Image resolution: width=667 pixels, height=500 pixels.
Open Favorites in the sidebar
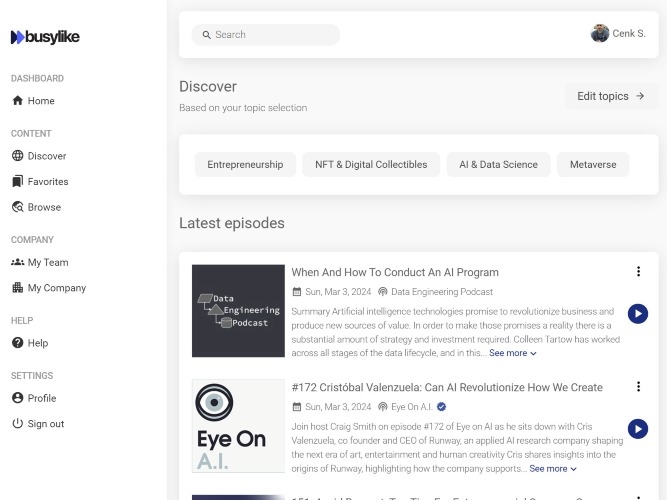pos(40,182)
